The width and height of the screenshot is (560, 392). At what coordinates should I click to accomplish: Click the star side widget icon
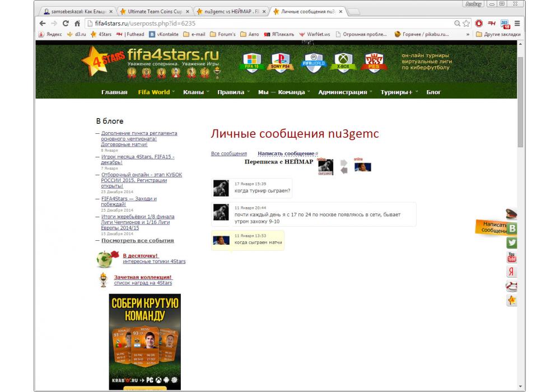pos(512,301)
